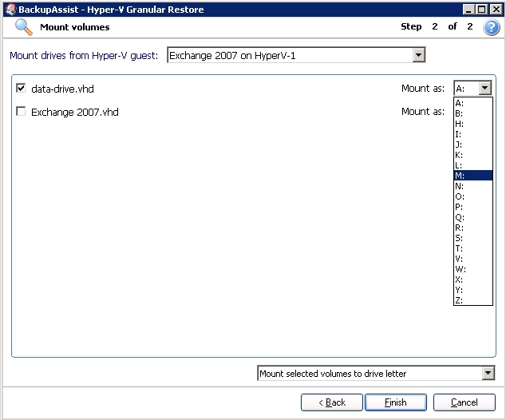Select drive letter I: from list

pos(473,134)
